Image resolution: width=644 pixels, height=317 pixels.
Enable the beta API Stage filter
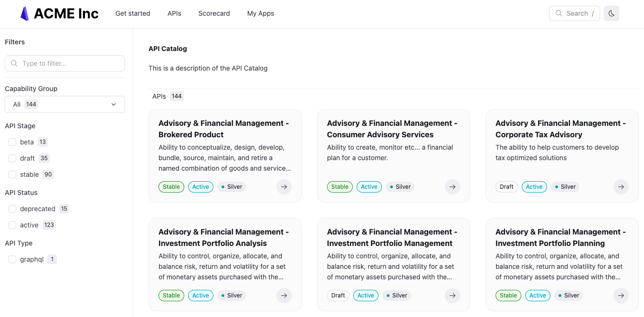tap(12, 142)
